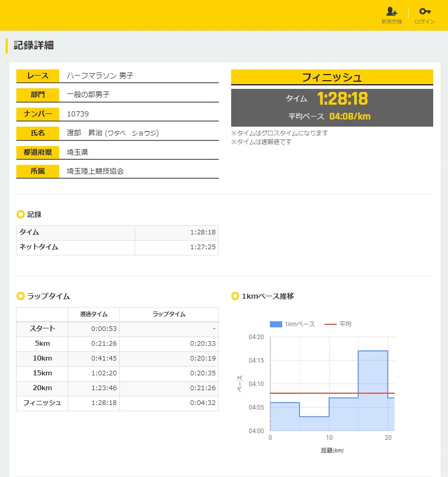Select the average pace 04:08/km
The width and height of the screenshot is (448, 477).
coord(350,116)
